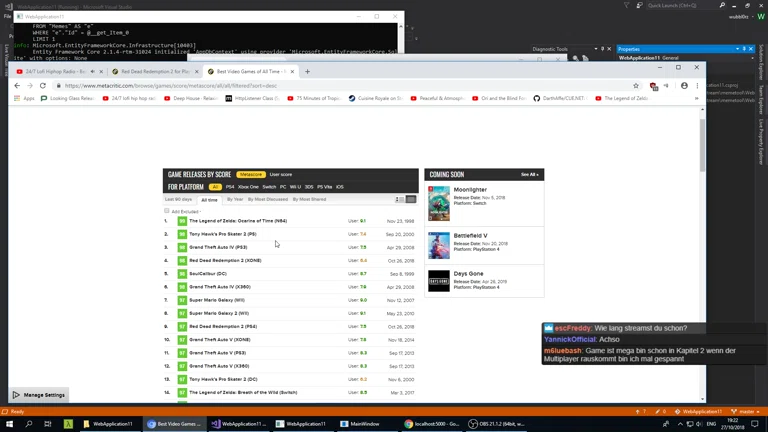
Task: Bookmark this page with the star icon
Action: [636, 86]
